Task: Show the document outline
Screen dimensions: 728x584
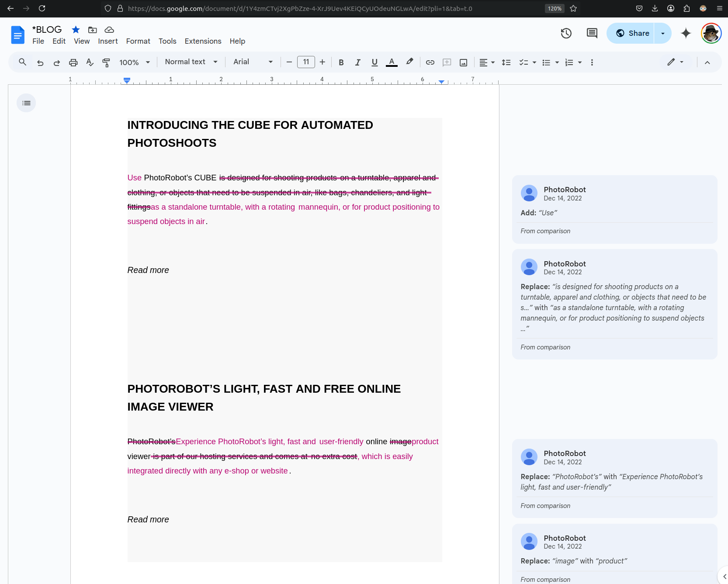Action: 26,103
